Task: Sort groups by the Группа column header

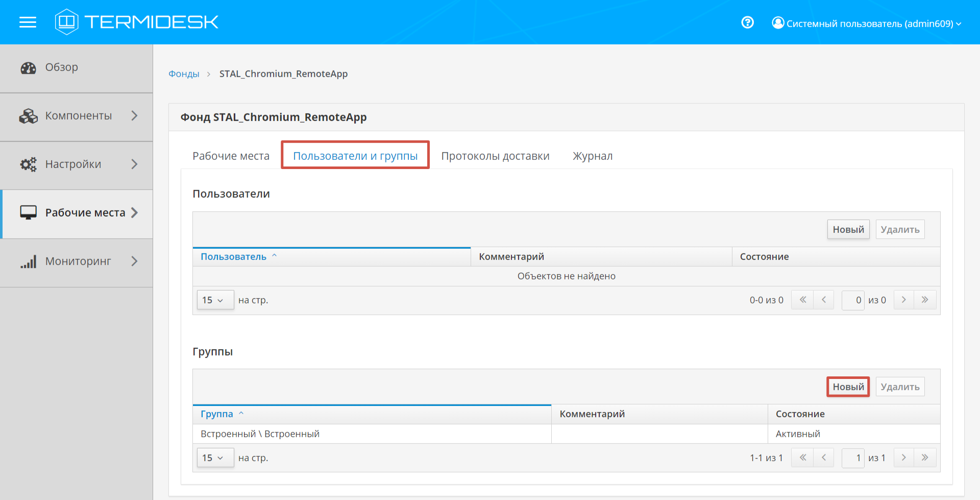Action: (x=217, y=414)
